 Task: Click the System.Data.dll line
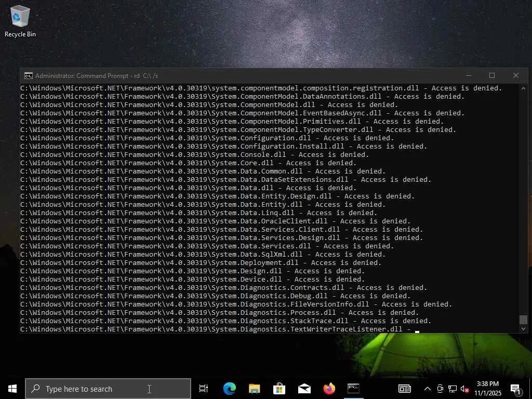tap(188, 188)
